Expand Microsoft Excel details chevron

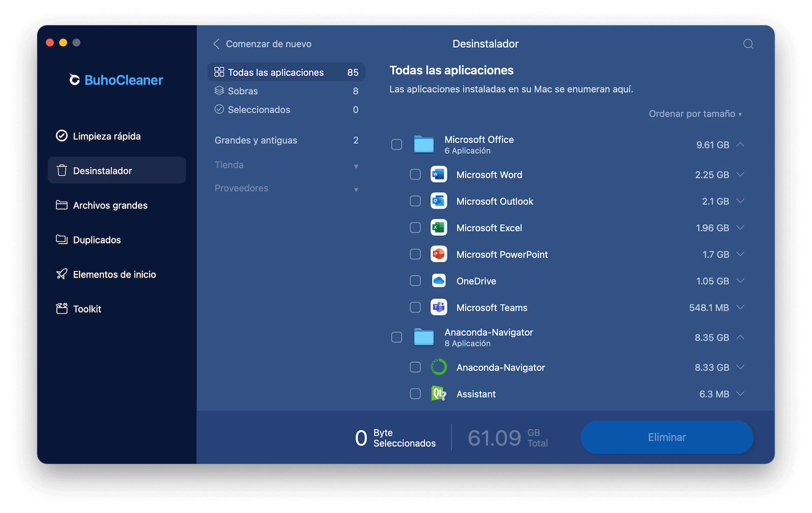(x=740, y=228)
